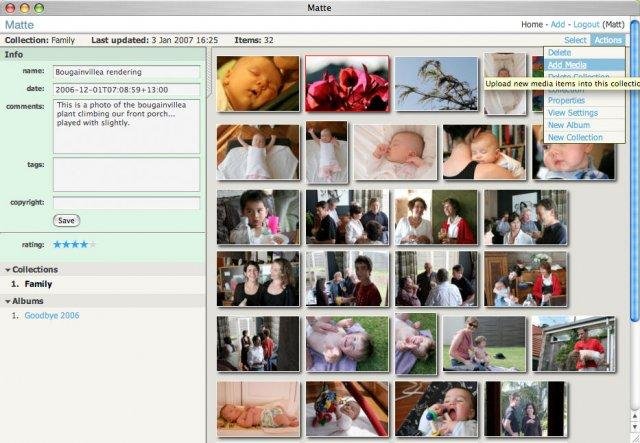This screenshot has height=443, width=640.
Task: Click into the copyright field
Action: (x=126, y=203)
